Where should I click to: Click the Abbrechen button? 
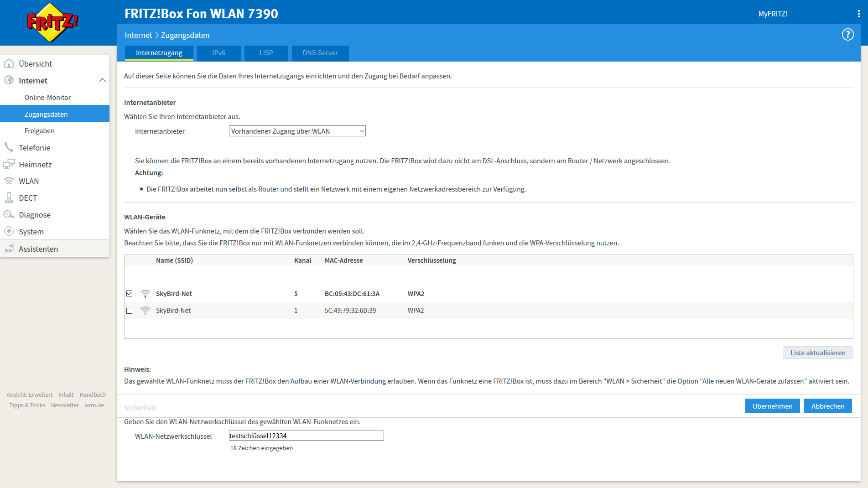pyautogui.click(x=828, y=406)
